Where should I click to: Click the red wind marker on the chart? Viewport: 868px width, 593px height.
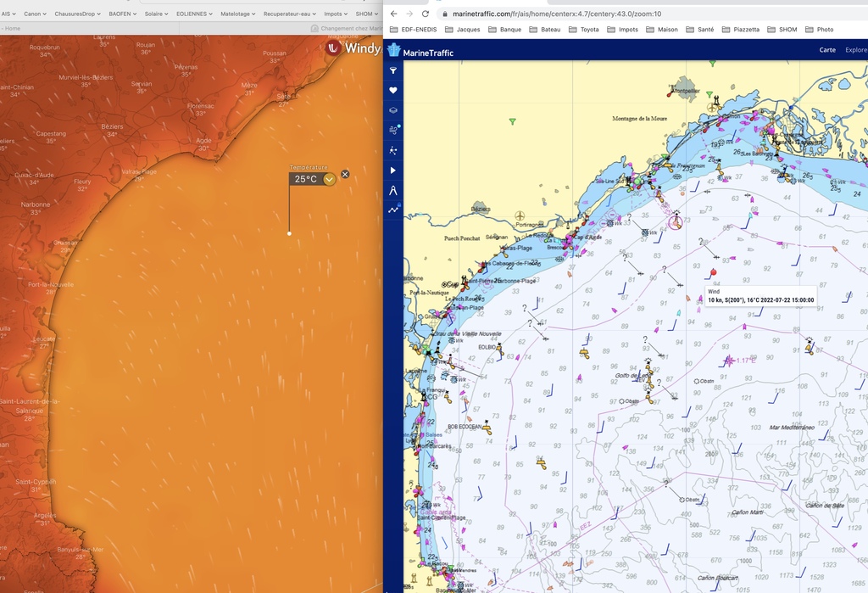click(x=714, y=272)
